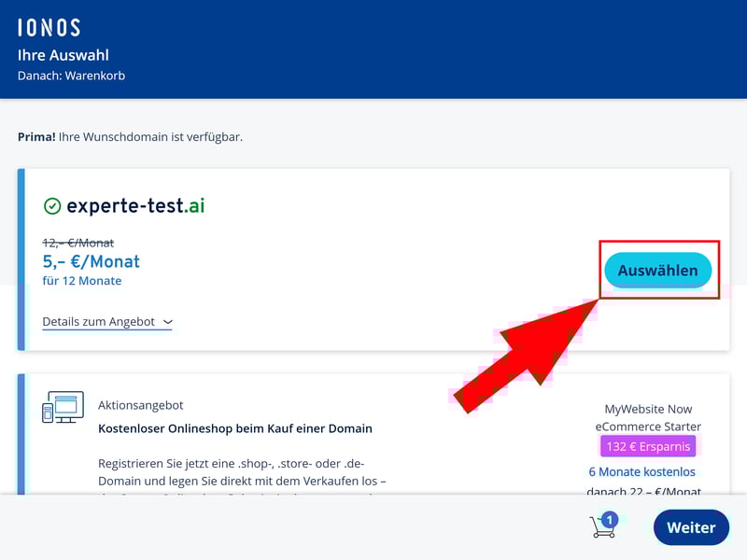Open the shopping cart icon
This screenshot has width=747, height=560.
[601, 527]
